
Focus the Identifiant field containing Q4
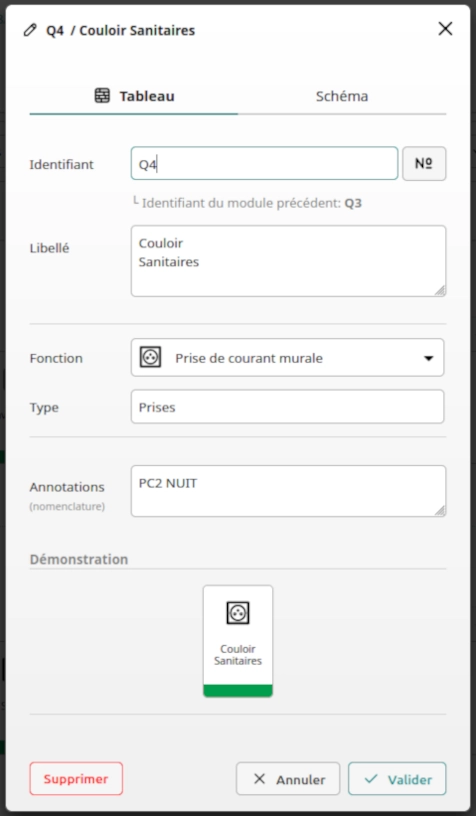tap(264, 163)
